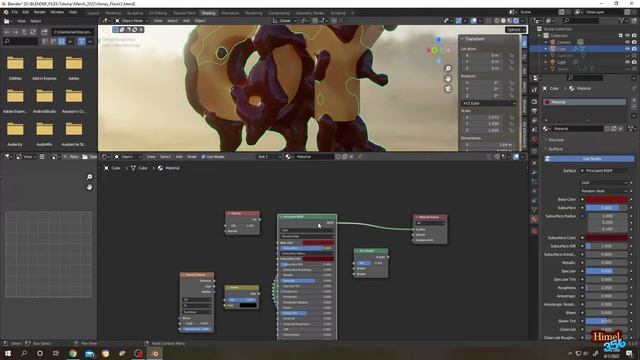Click the node editor pan hand icon
Screen dimensions: 640x360
pyautogui.click(x=89, y=187)
